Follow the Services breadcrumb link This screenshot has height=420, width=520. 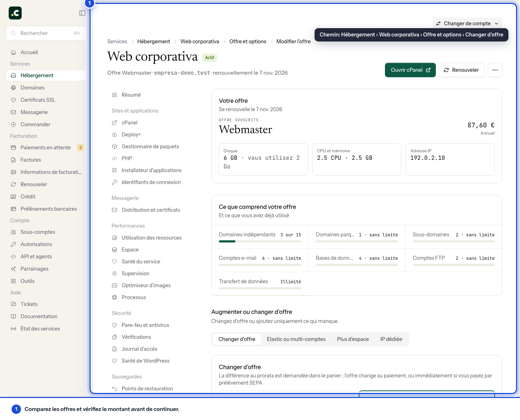point(117,41)
